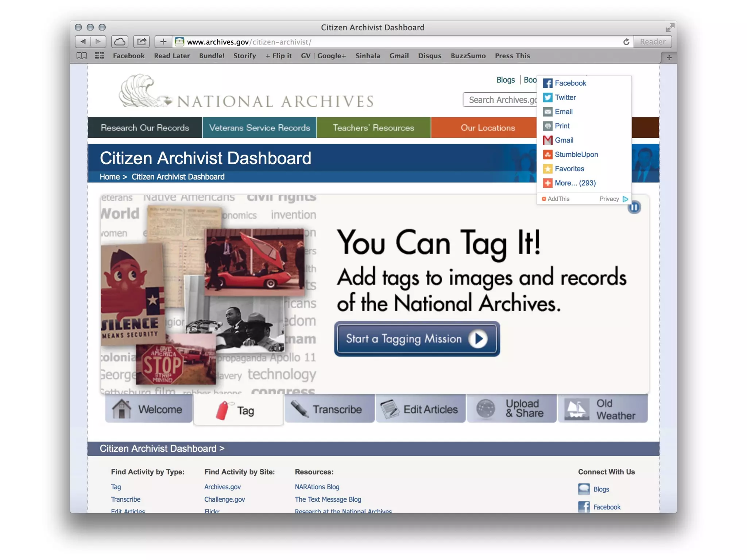Click the Twitter bird icon in share menu

547,97
